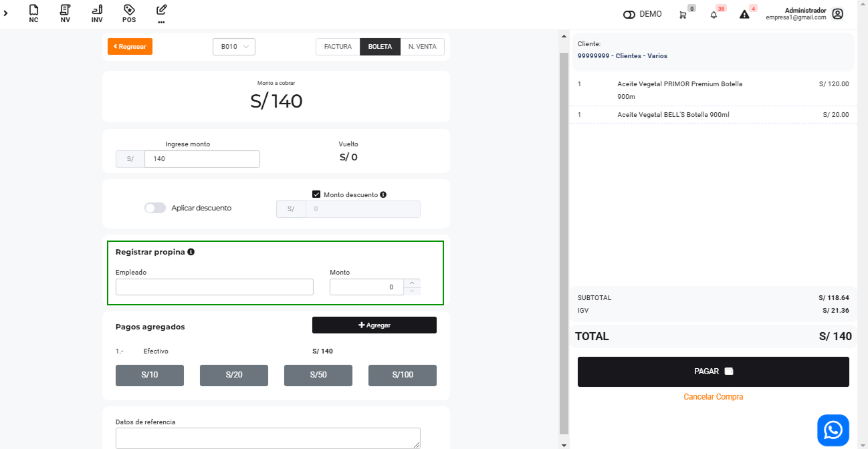Image resolution: width=868 pixels, height=449 pixels.
Task: Open the warning alerts triangle icon
Action: pos(744,15)
